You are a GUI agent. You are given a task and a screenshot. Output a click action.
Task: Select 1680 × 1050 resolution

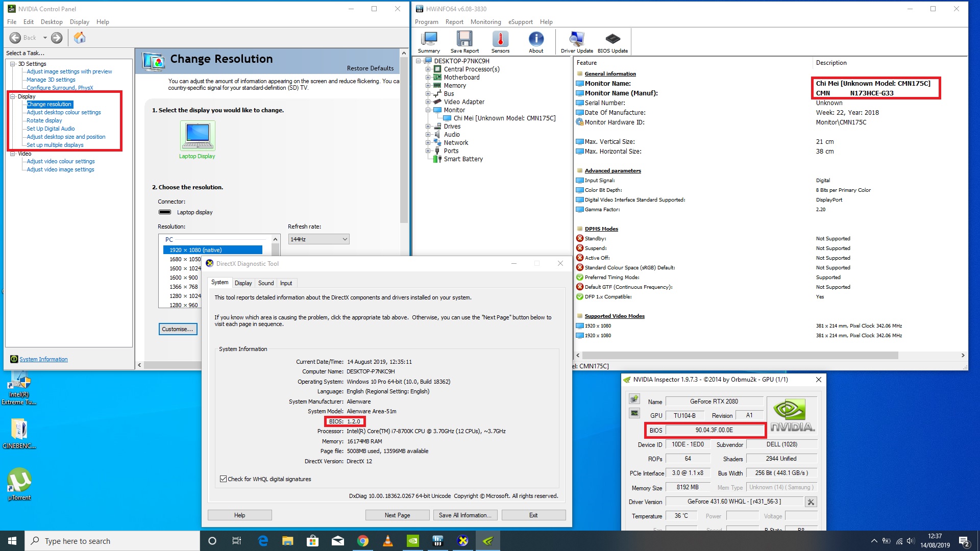tap(185, 259)
